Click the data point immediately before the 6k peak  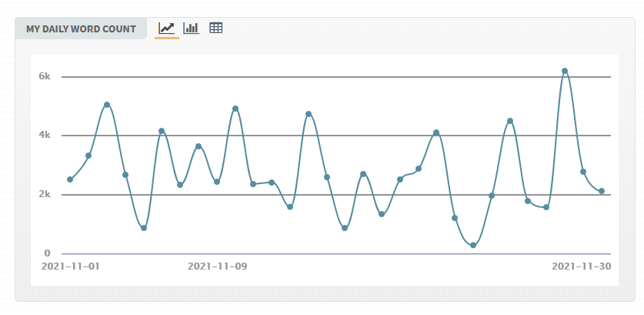(546, 207)
